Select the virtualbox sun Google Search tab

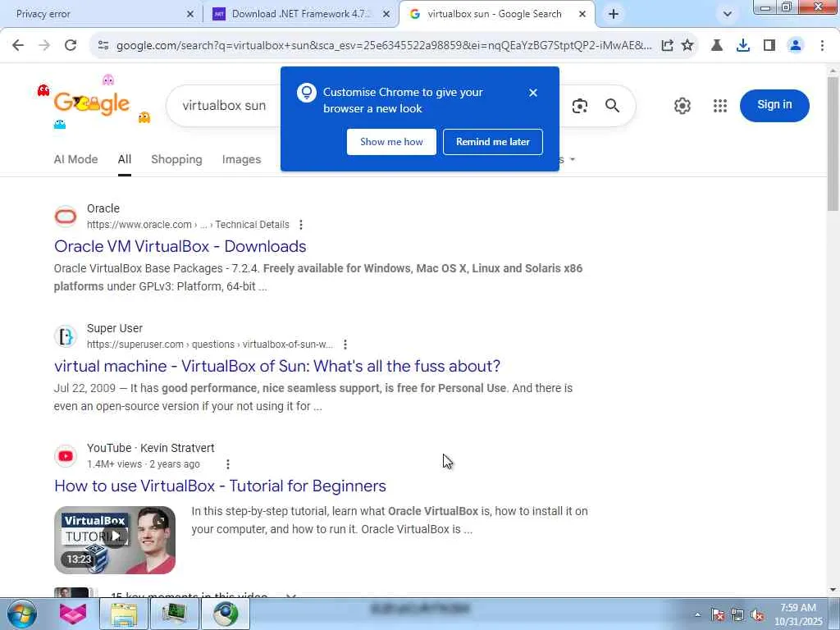pyautogui.click(x=494, y=14)
